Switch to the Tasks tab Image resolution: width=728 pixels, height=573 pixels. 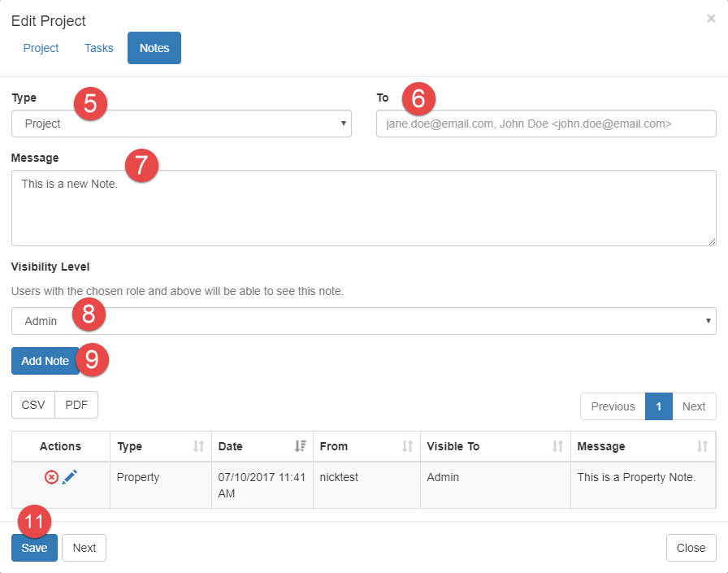[x=99, y=48]
